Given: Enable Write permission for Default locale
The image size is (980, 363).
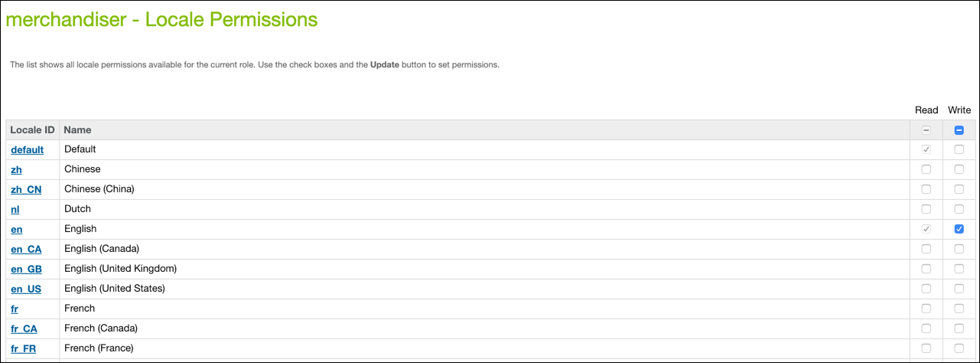Looking at the screenshot, I should 959,149.
